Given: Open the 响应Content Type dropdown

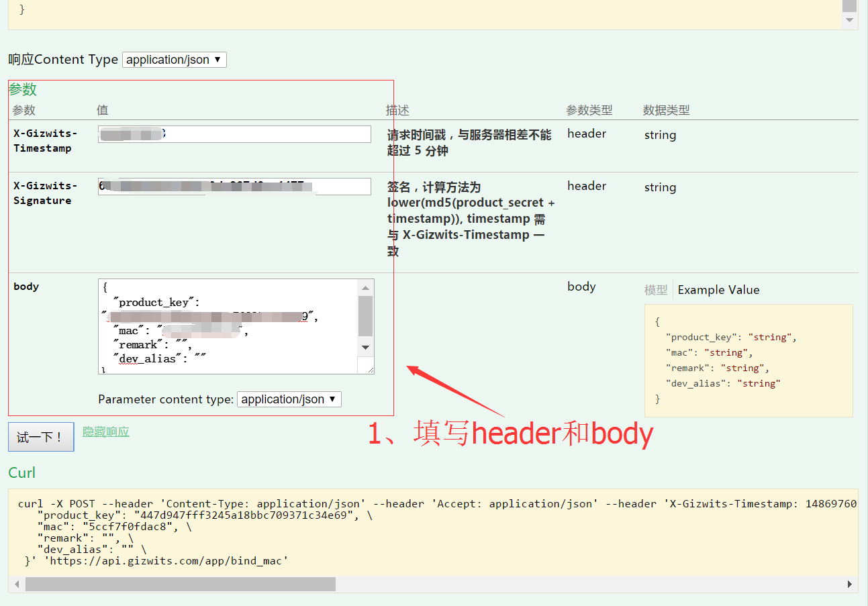Looking at the screenshot, I should coord(174,60).
